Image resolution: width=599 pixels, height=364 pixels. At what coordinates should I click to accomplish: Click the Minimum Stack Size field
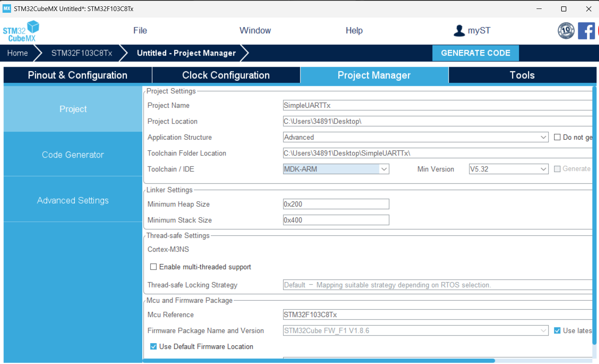[x=336, y=220]
